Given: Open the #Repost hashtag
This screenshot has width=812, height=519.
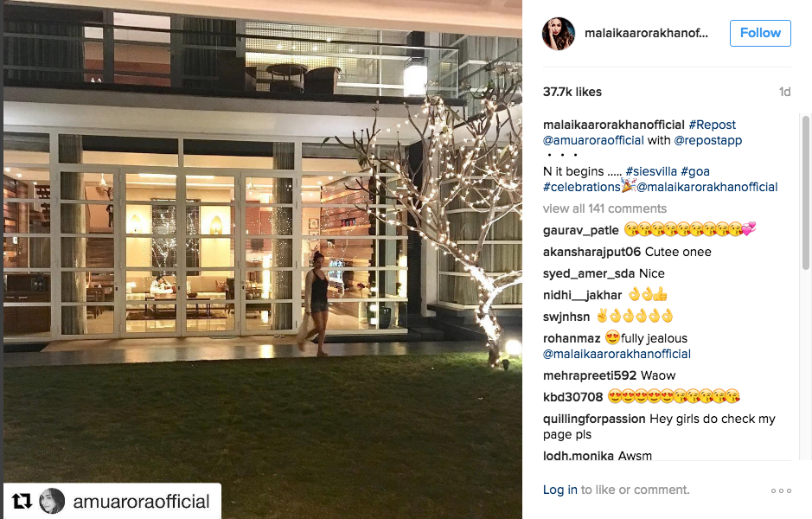Looking at the screenshot, I should [x=712, y=125].
